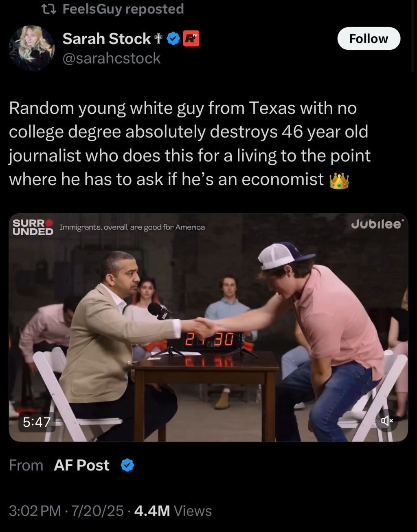The image size is (417, 532).
Task: Click the Sarah Stock display name
Action: (x=107, y=39)
